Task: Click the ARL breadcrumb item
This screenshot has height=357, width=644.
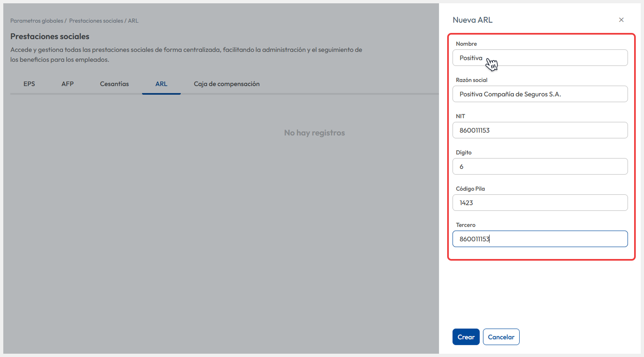Action: click(x=133, y=21)
